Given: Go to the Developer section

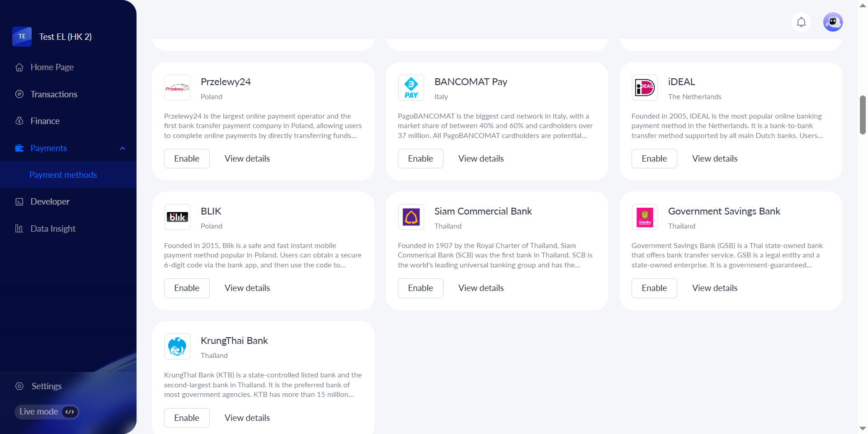Looking at the screenshot, I should pyautogui.click(x=50, y=201).
